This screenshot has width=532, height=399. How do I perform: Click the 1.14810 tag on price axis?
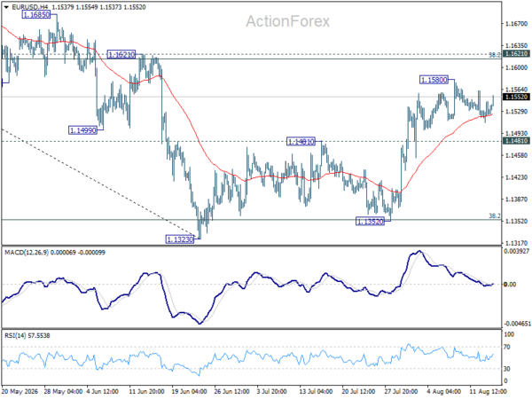pyautogui.click(x=516, y=141)
